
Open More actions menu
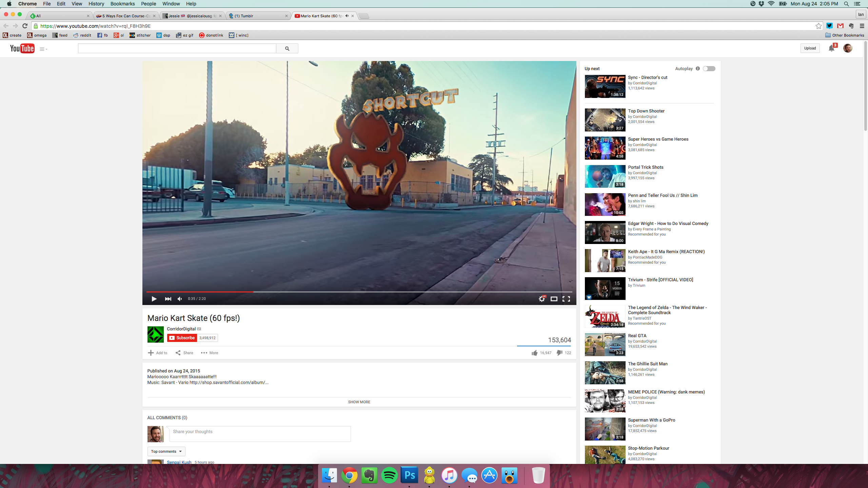(x=209, y=353)
